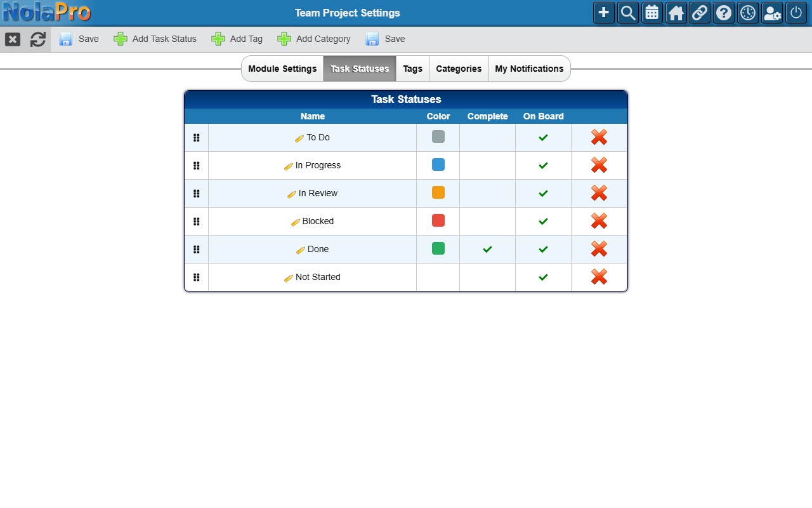The image size is (812, 508).
Task: Edit In Review status via pencil icon
Action: click(x=292, y=194)
